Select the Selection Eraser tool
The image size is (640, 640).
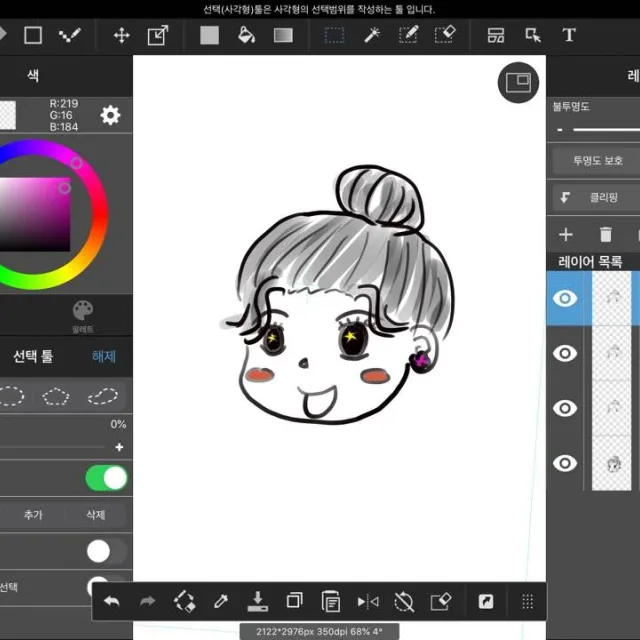point(445,35)
